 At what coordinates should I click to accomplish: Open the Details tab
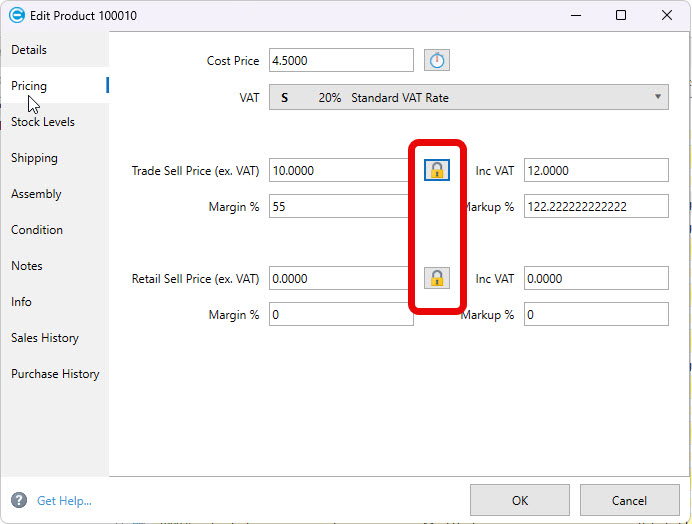click(x=29, y=50)
